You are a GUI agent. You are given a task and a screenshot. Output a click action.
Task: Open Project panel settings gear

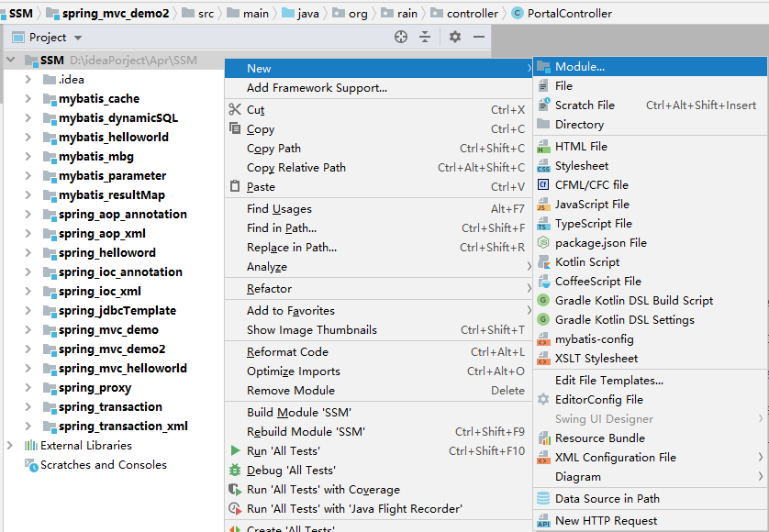coord(455,37)
